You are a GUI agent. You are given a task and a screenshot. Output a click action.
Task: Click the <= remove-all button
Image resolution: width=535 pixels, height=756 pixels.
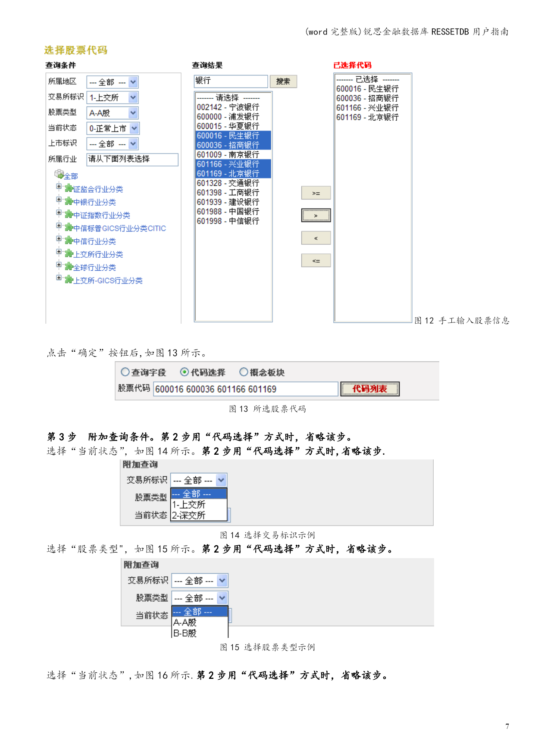tap(316, 260)
